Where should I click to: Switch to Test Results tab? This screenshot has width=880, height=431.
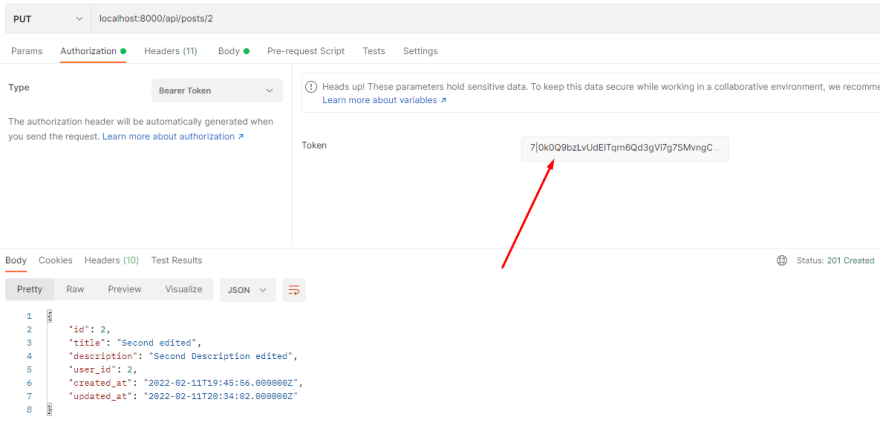(177, 260)
